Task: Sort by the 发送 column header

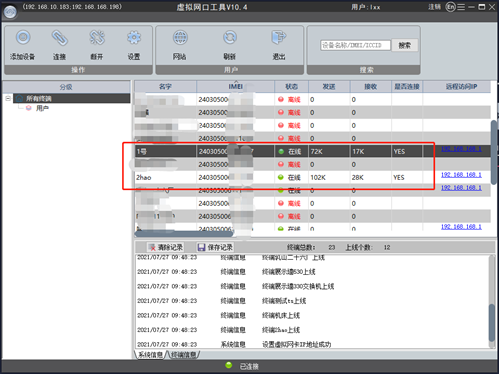Action: point(329,87)
